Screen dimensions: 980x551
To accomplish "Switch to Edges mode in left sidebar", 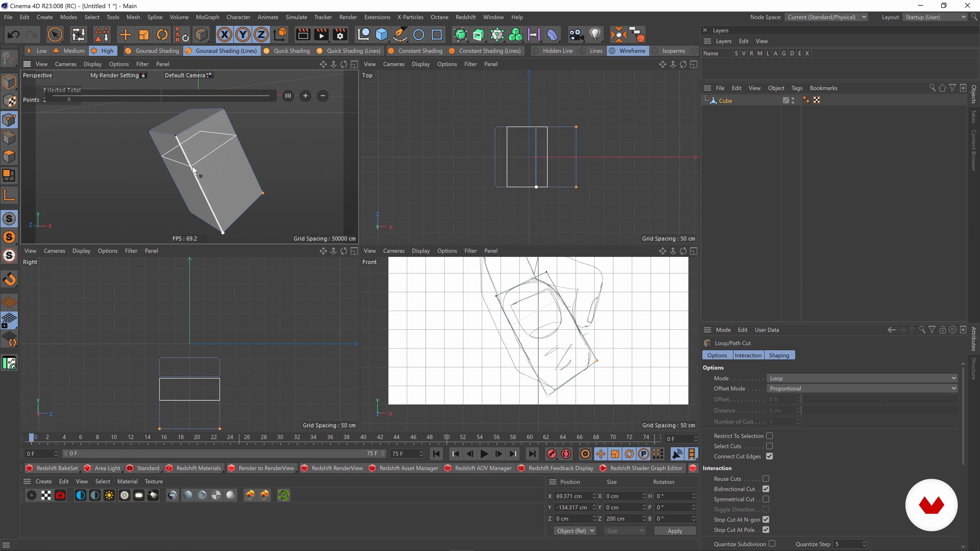I will tap(9, 138).
